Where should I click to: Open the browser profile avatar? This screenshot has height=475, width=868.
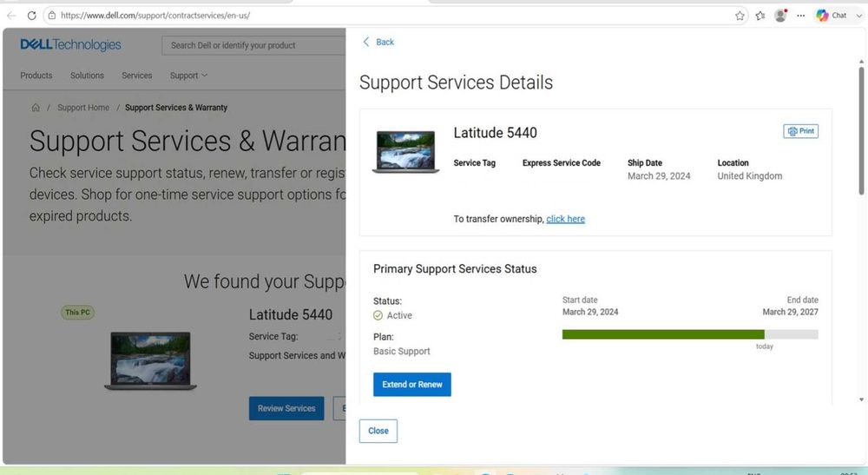tap(780, 16)
